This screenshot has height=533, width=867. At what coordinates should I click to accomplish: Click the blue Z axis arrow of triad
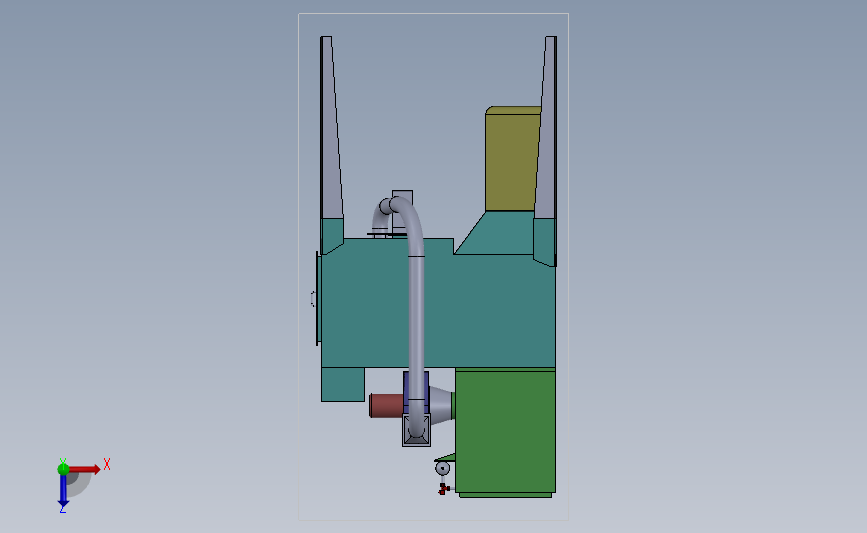point(63,490)
